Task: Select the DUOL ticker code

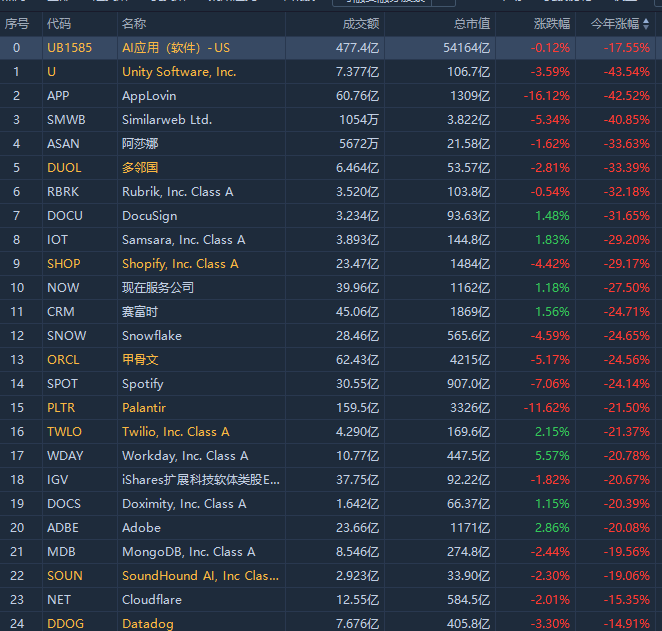Action: click(x=64, y=168)
